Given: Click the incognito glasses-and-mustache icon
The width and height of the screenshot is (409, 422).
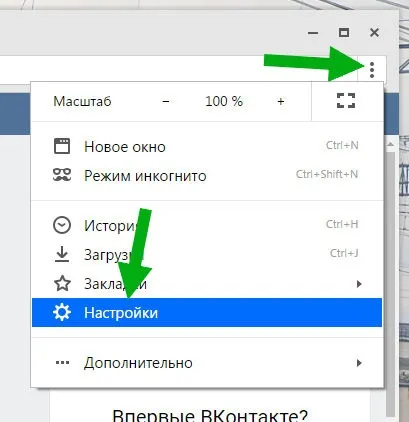Looking at the screenshot, I should tap(62, 175).
